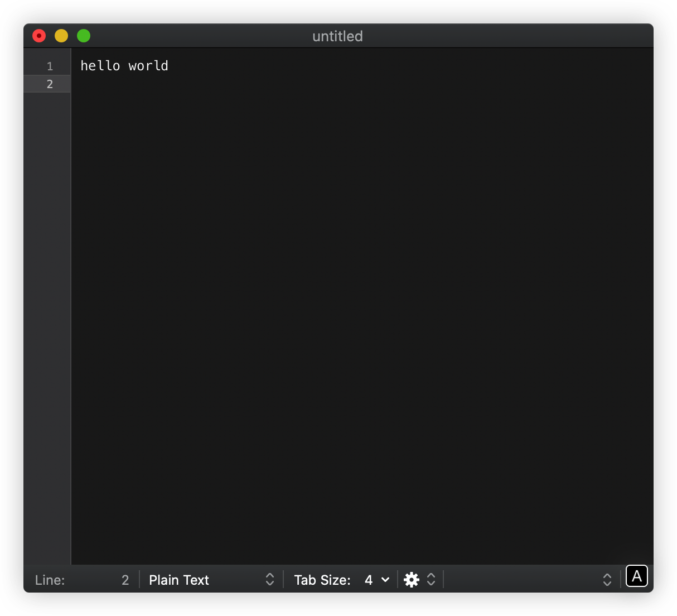Close the untitled window with the red button
The height and width of the screenshot is (616, 677).
(x=39, y=36)
